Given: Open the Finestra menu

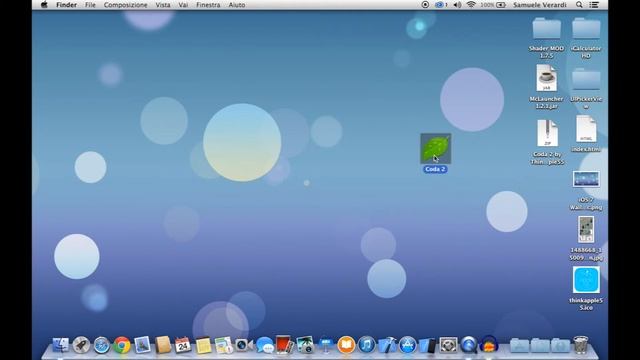Looking at the screenshot, I should tap(208, 5).
